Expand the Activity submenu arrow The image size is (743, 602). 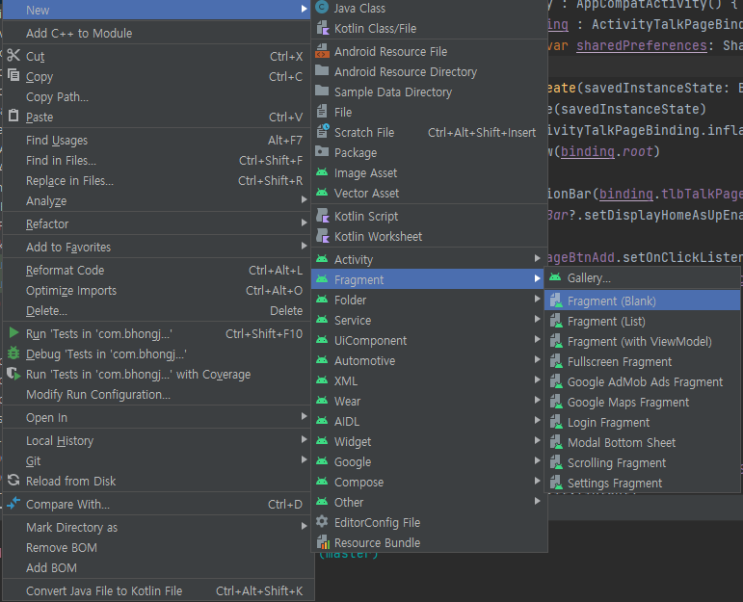coord(537,258)
